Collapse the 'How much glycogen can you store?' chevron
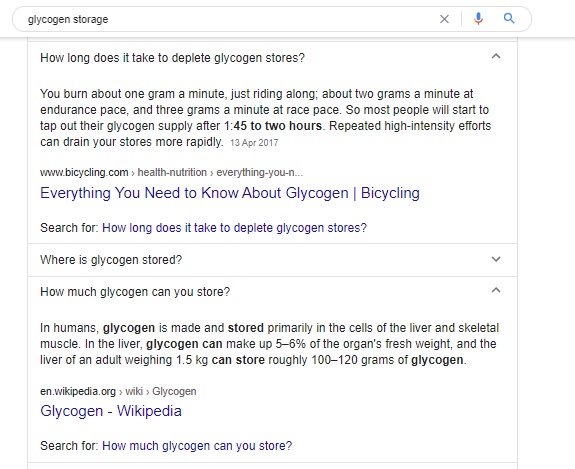The image size is (575, 469). coord(496,290)
